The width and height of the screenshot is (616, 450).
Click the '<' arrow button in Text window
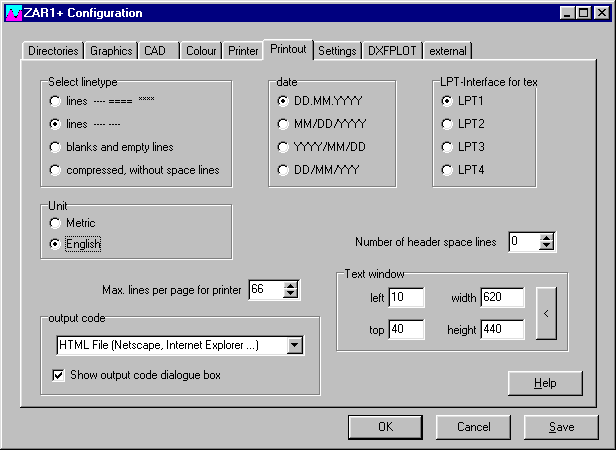point(547,314)
